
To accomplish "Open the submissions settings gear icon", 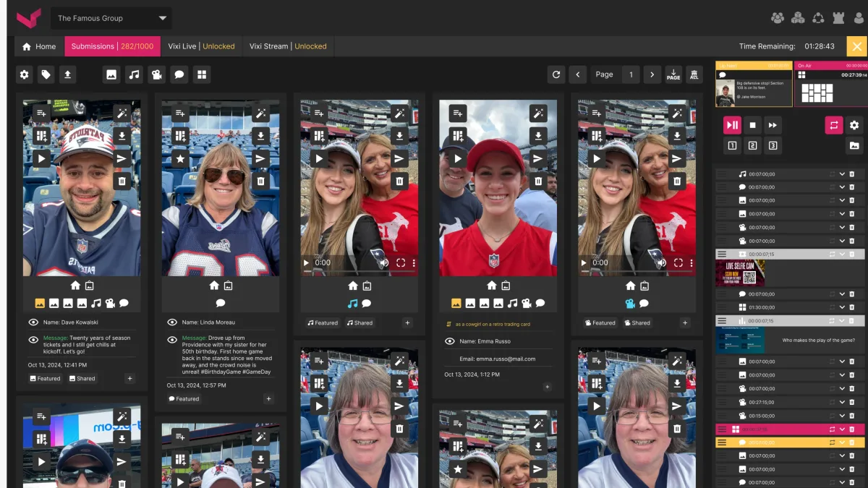I will [x=25, y=74].
